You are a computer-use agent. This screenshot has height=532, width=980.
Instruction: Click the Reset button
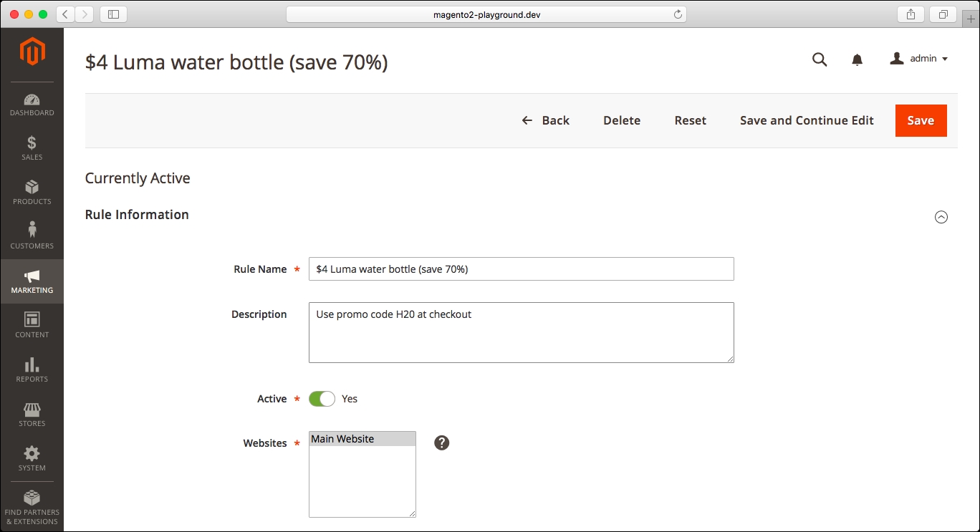point(691,120)
